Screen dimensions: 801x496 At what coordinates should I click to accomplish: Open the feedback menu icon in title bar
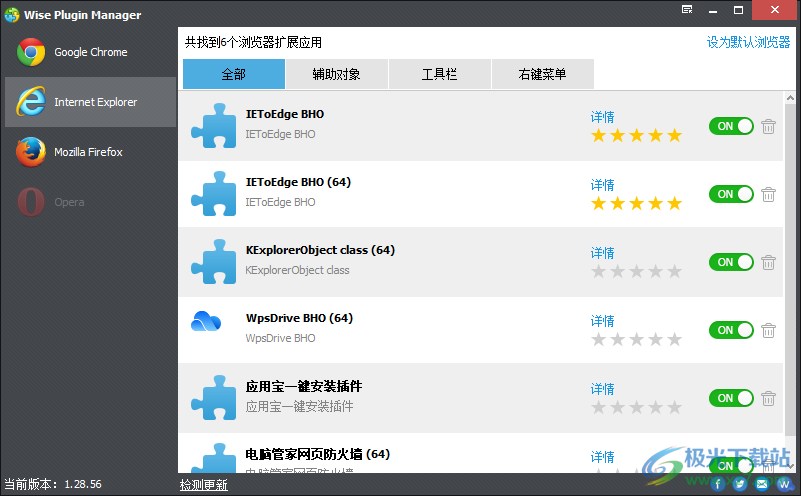coord(687,10)
